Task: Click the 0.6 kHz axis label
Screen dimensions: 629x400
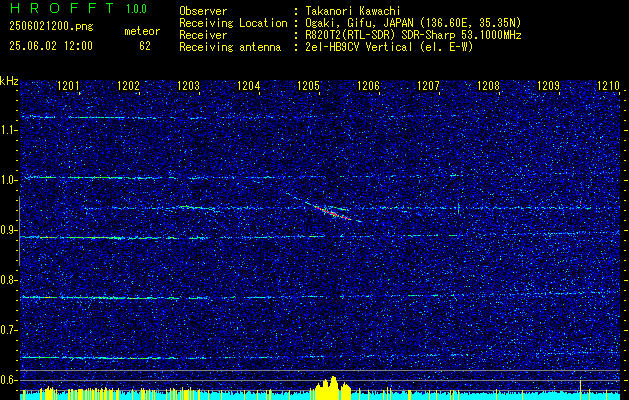Action: click(9, 380)
